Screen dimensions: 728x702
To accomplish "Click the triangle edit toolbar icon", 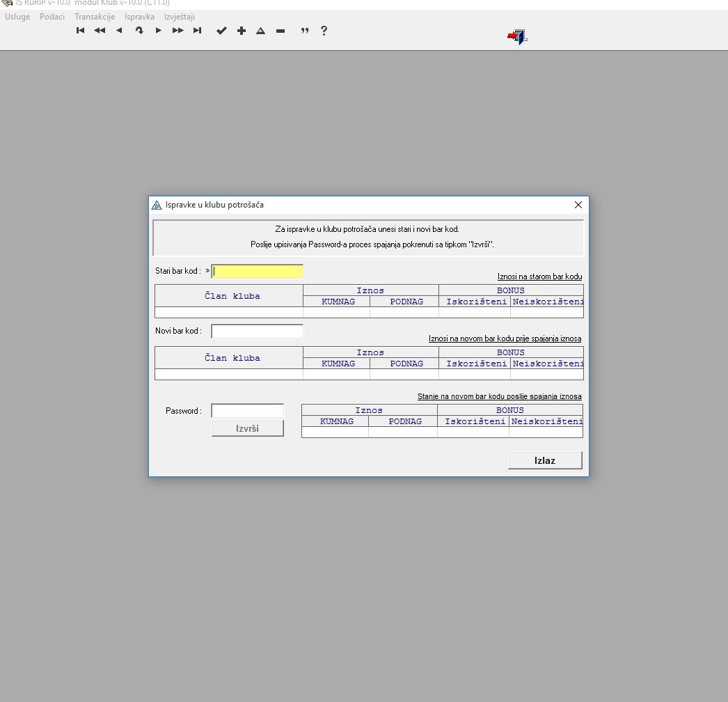I will point(260,31).
